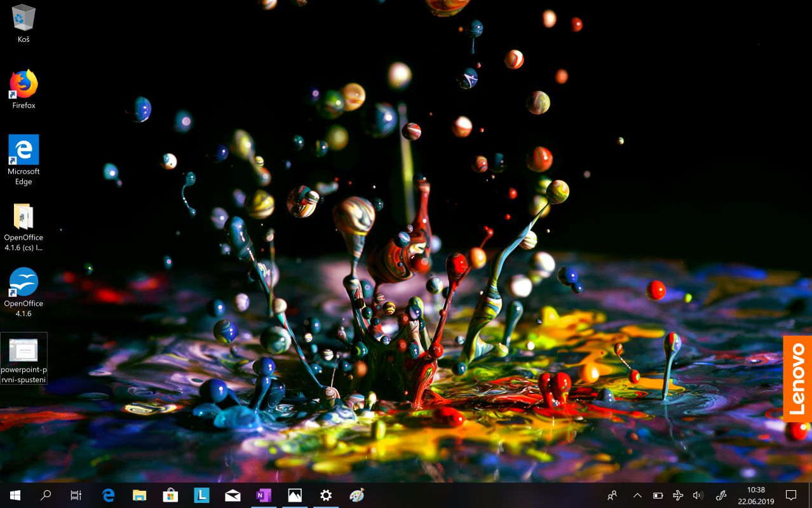Open taskbar Search magnifier
This screenshot has width=812, height=508.
(x=46, y=495)
